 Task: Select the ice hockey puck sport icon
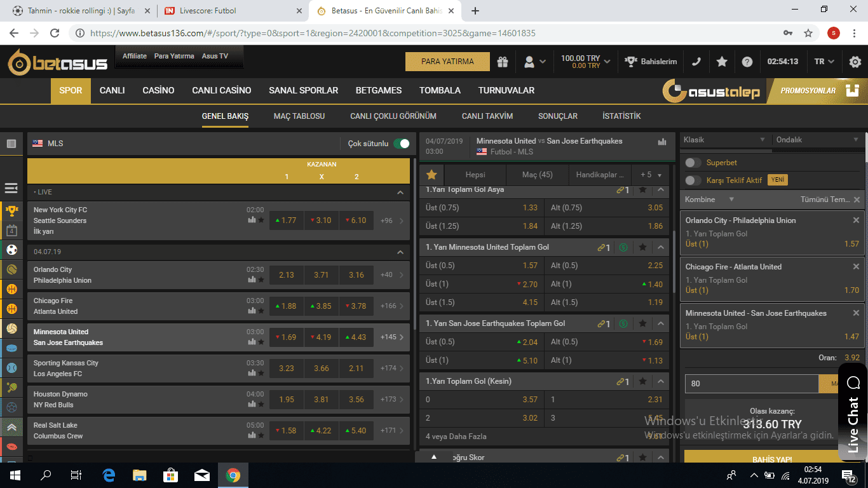click(11, 348)
